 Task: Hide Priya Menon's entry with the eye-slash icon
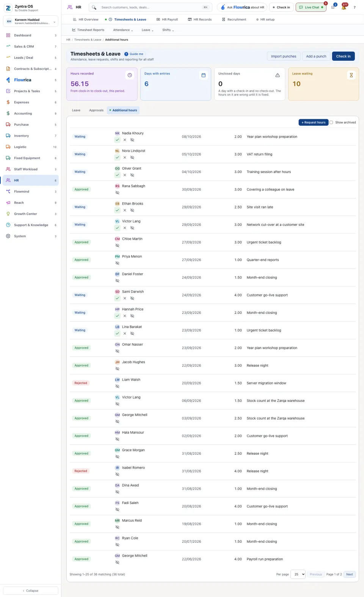tap(118, 263)
